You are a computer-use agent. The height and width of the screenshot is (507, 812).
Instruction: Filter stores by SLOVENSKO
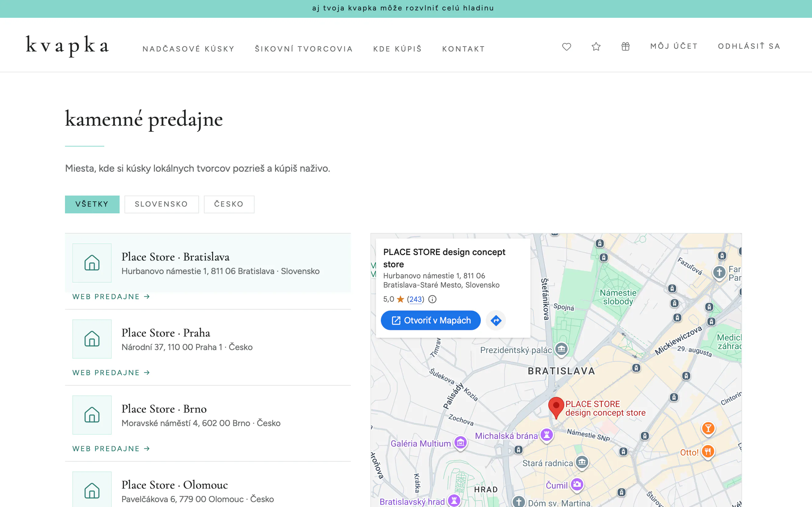161,204
